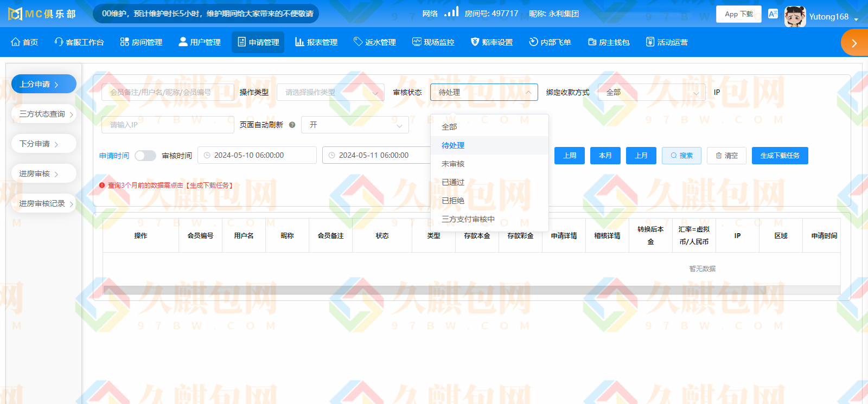Click the 房间号: 497717 text
Screen dimensions: 868x404
click(492, 14)
